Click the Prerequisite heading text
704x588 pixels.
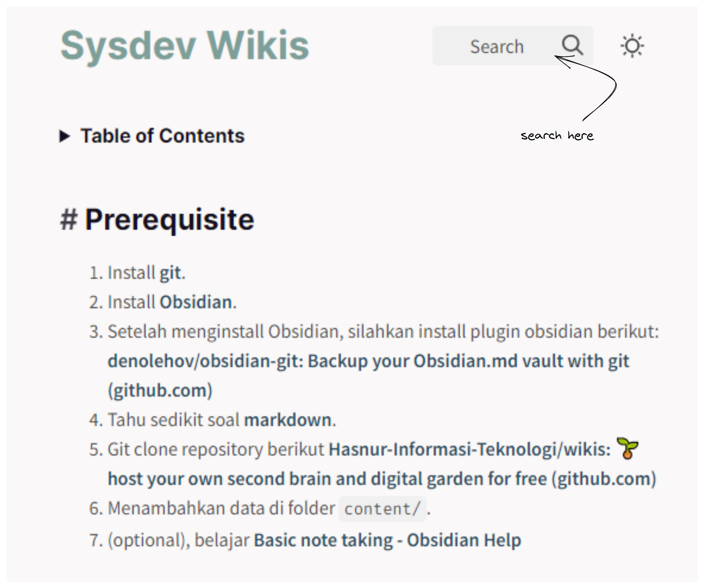point(169,220)
